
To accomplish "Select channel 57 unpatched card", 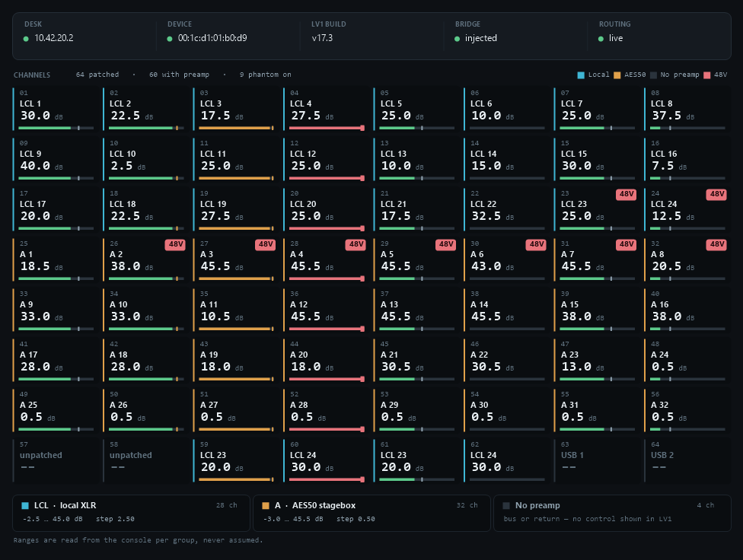I will click(x=56, y=461).
